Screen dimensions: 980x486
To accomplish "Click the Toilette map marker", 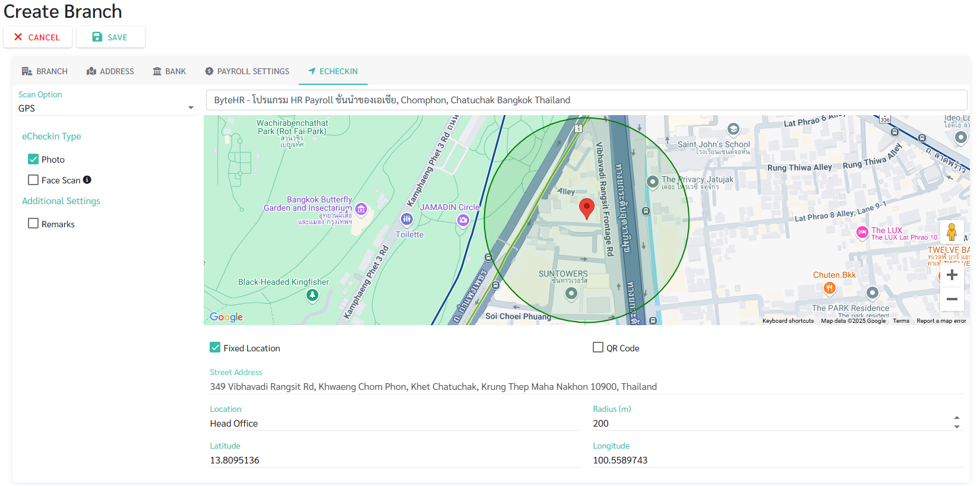I will click(407, 219).
